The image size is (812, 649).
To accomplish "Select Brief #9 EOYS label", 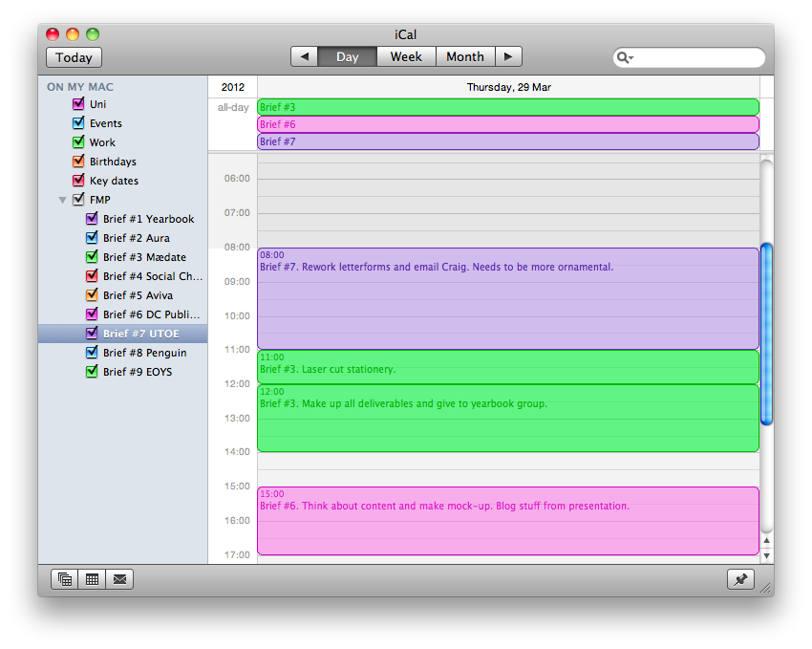I will pyautogui.click(x=138, y=372).
